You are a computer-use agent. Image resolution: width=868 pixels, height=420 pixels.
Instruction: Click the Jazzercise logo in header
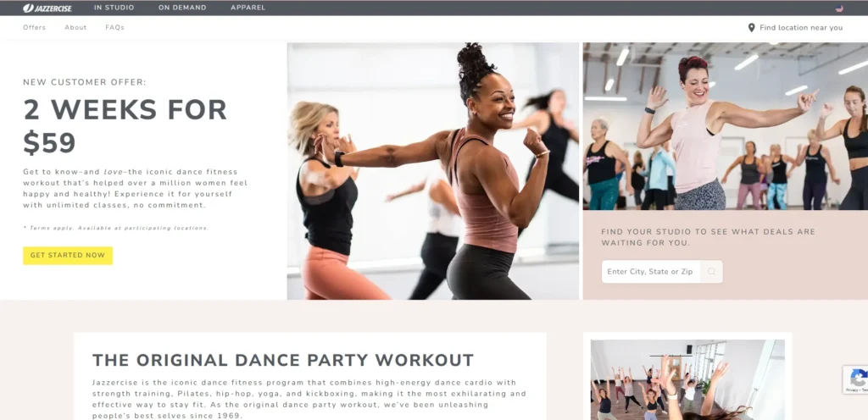(x=47, y=8)
